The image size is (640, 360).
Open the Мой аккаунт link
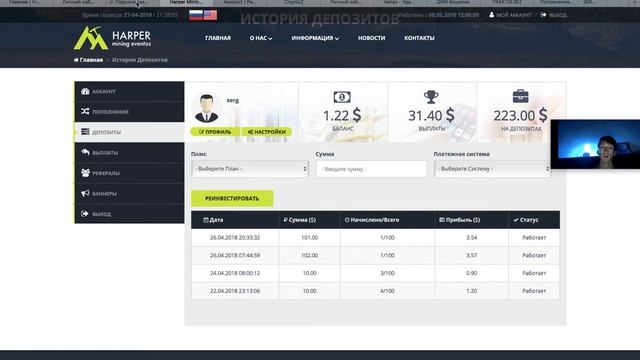[x=510, y=15]
